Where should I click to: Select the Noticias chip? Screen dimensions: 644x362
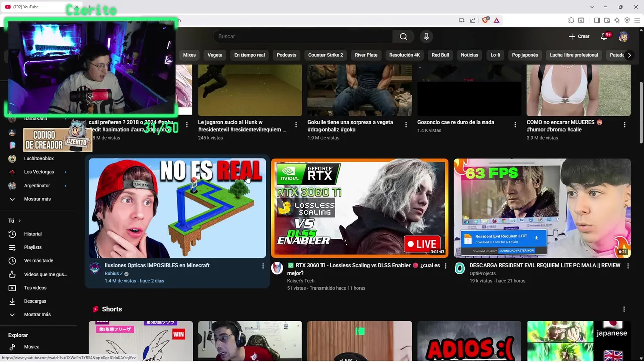pyautogui.click(x=470, y=55)
